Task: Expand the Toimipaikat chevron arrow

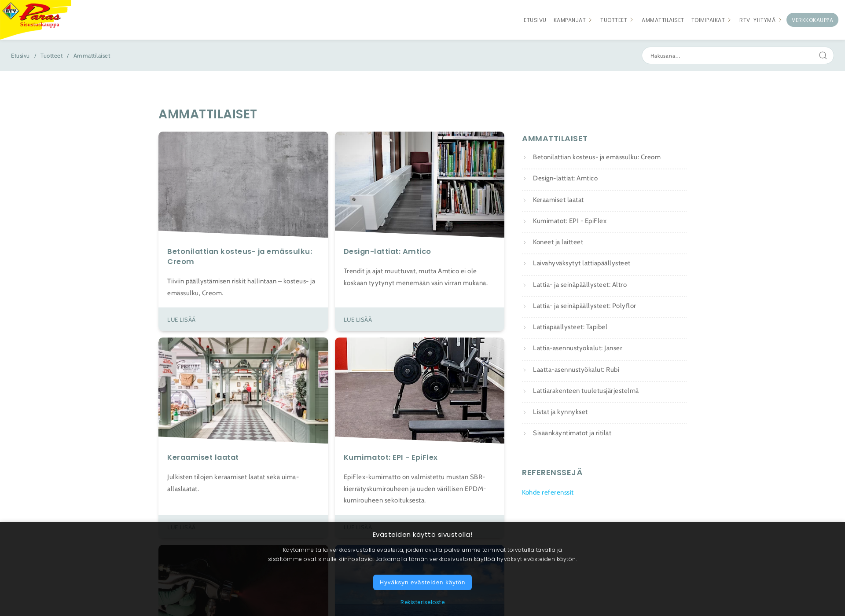Action: 729,20
